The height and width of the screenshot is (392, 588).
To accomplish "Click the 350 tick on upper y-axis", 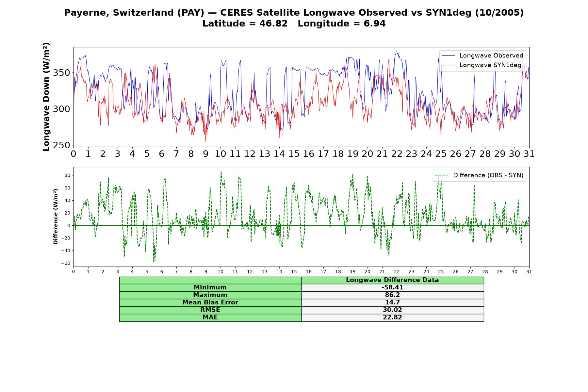I will point(61,73).
